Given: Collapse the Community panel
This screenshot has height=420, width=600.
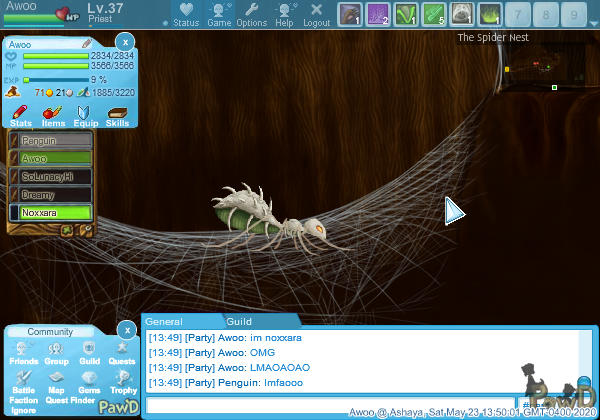Looking at the screenshot, I should [x=125, y=330].
